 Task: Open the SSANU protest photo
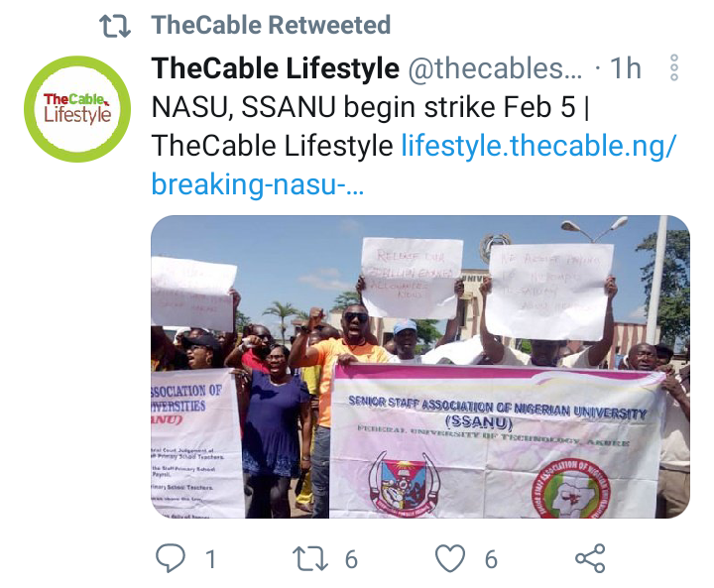pyautogui.click(x=420, y=367)
